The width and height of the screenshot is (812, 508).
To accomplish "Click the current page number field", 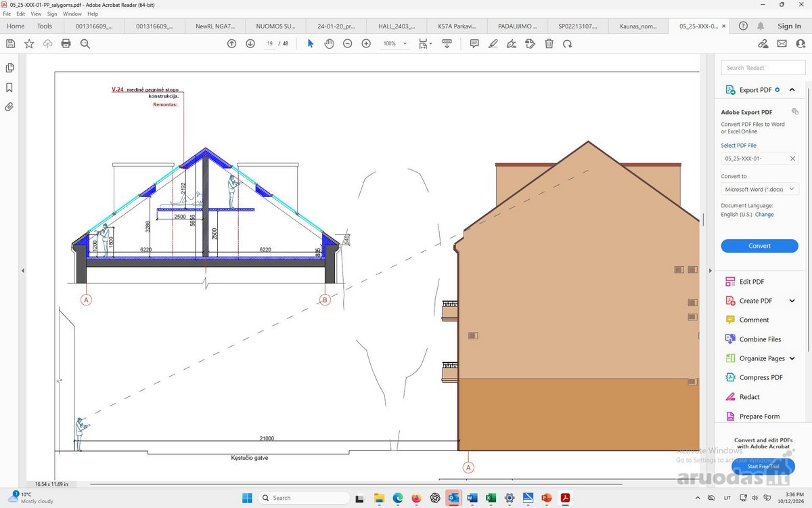I will tap(270, 43).
